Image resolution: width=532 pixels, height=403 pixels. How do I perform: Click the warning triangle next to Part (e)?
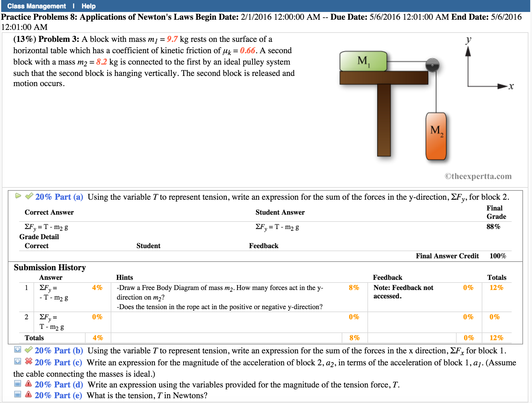(28, 395)
